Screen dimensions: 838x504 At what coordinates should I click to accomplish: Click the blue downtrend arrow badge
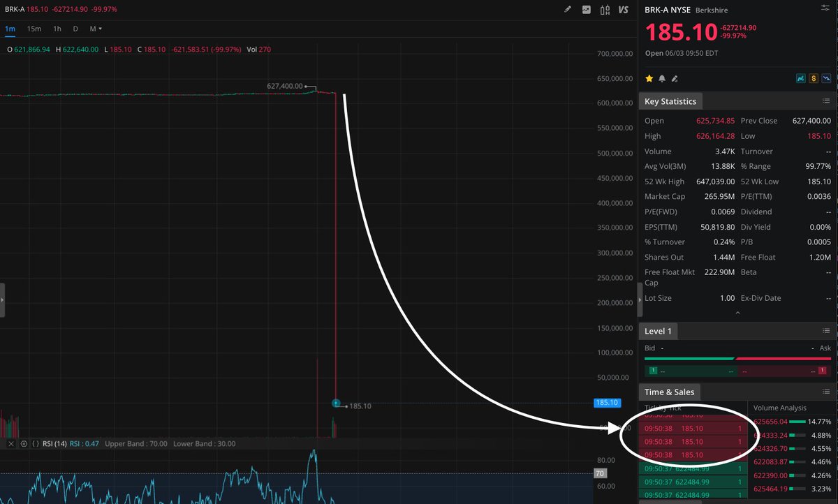[826, 79]
